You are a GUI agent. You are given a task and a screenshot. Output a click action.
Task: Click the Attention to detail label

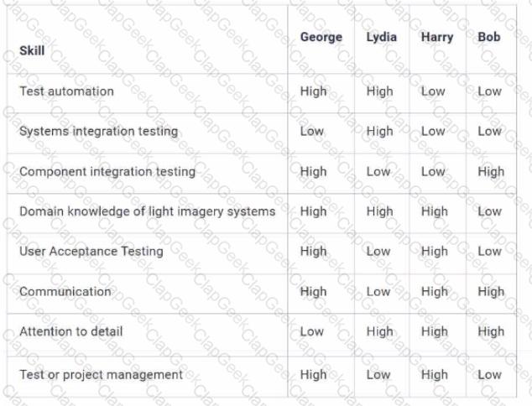(70, 331)
